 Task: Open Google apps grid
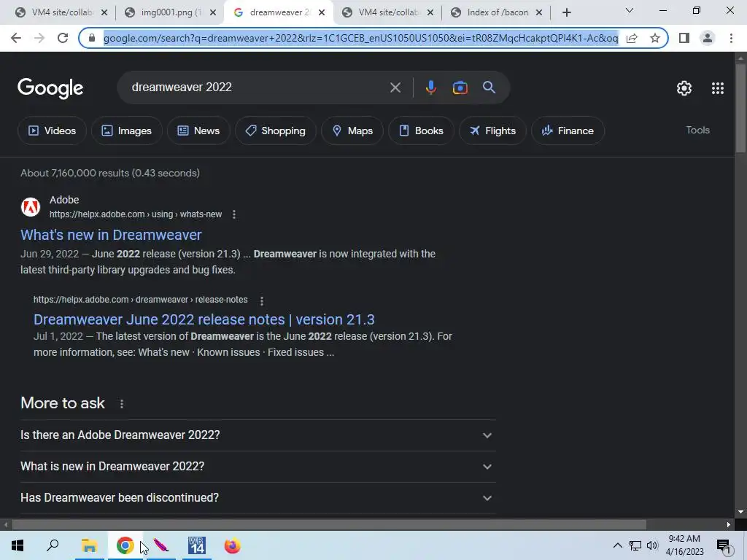tap(718, 88)
